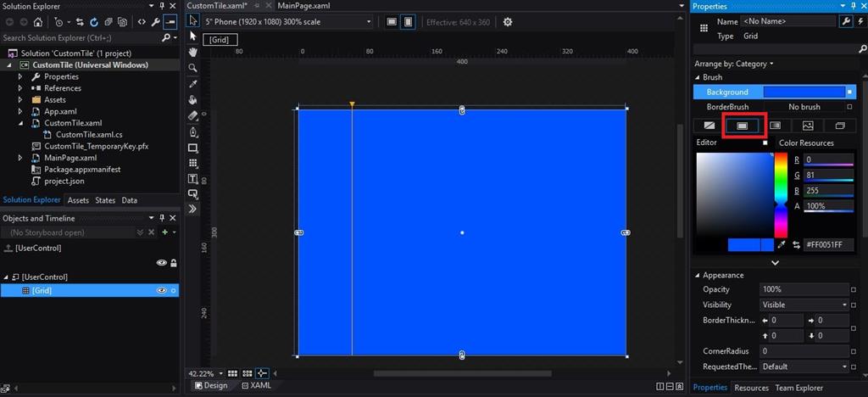This screenshot has height=397, width=868.
Task: Click the hex color field #FF0051FF
Action: (829, 245)
